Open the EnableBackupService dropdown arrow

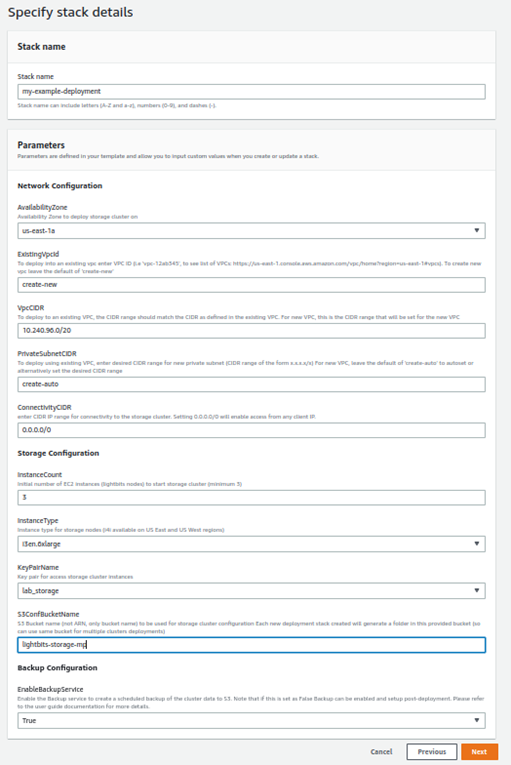coord(477,720)
